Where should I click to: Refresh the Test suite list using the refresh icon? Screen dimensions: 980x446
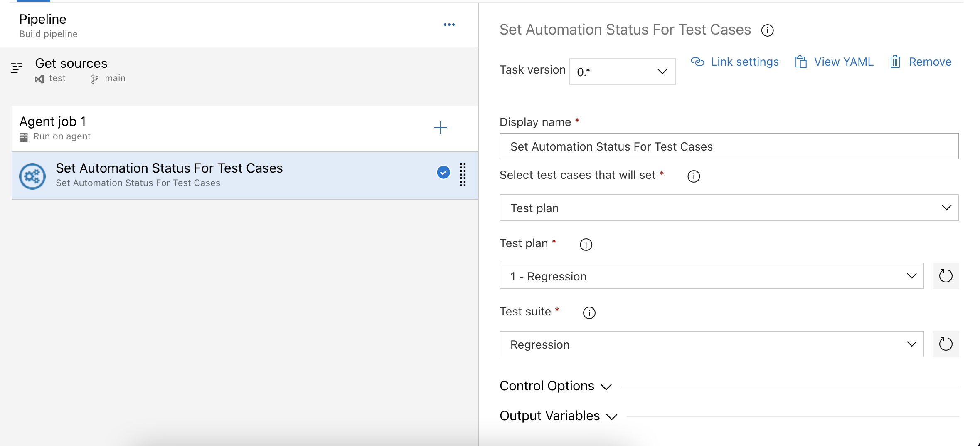coord(946,344)
